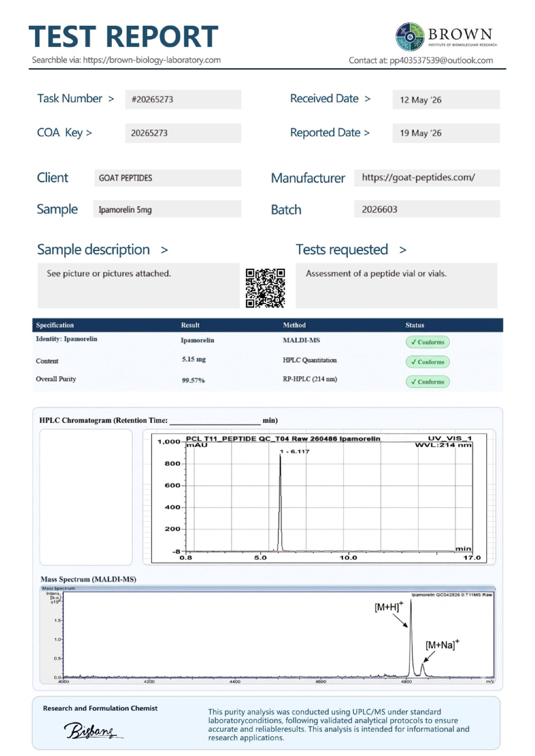The height and width of the screenshot is (756, 535).
Task: Click the Conforms badge for Identity row
Action: pyautogui.click(x=428, y=342)
